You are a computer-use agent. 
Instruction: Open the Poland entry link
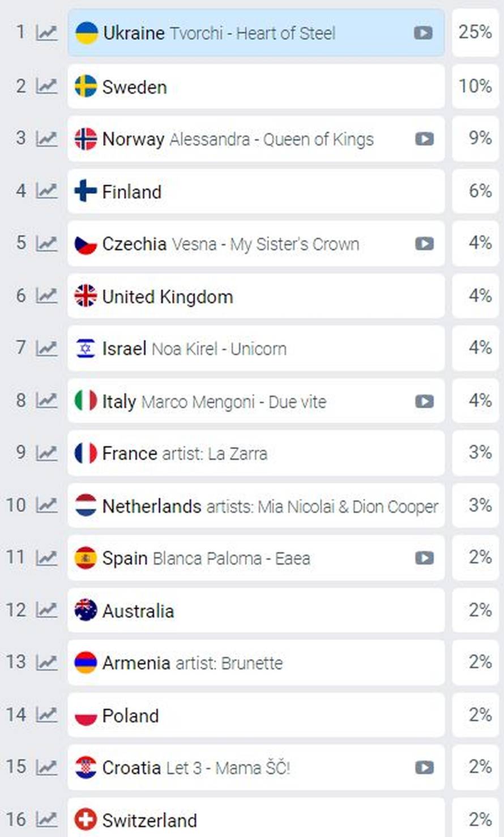[130, 715]
